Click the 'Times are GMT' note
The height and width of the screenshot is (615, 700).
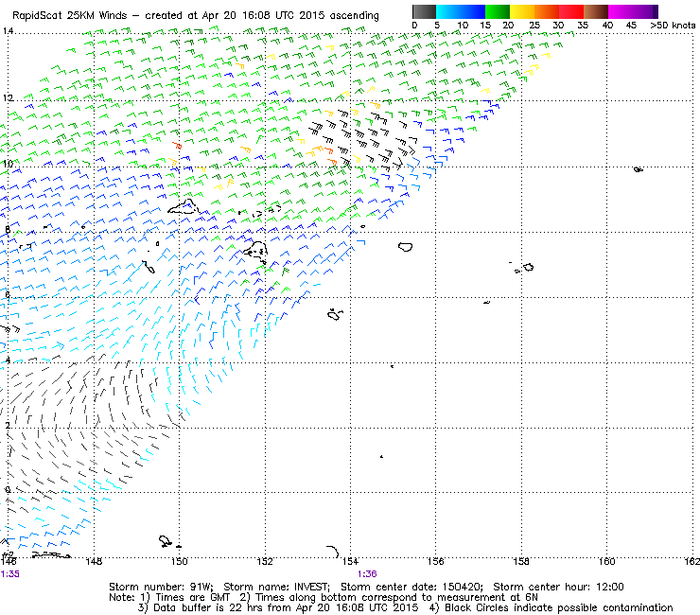coord(192,598)
